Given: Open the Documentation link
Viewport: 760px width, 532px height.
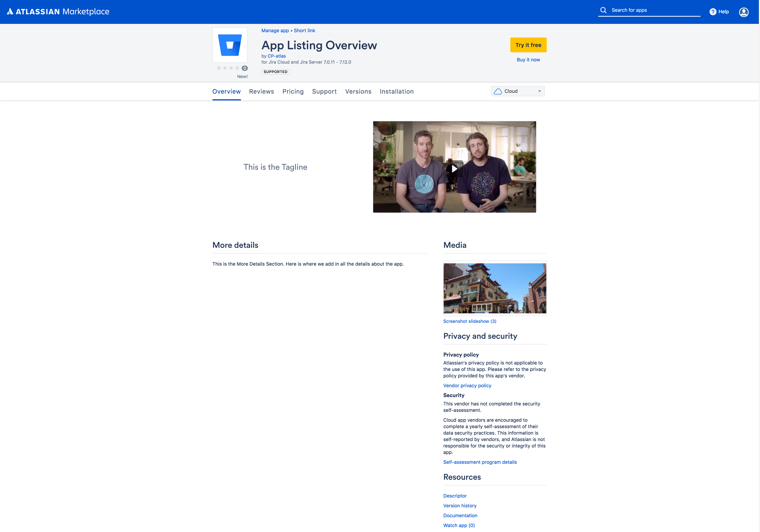Looking at the screenshot, I should [x=460, y=516].
